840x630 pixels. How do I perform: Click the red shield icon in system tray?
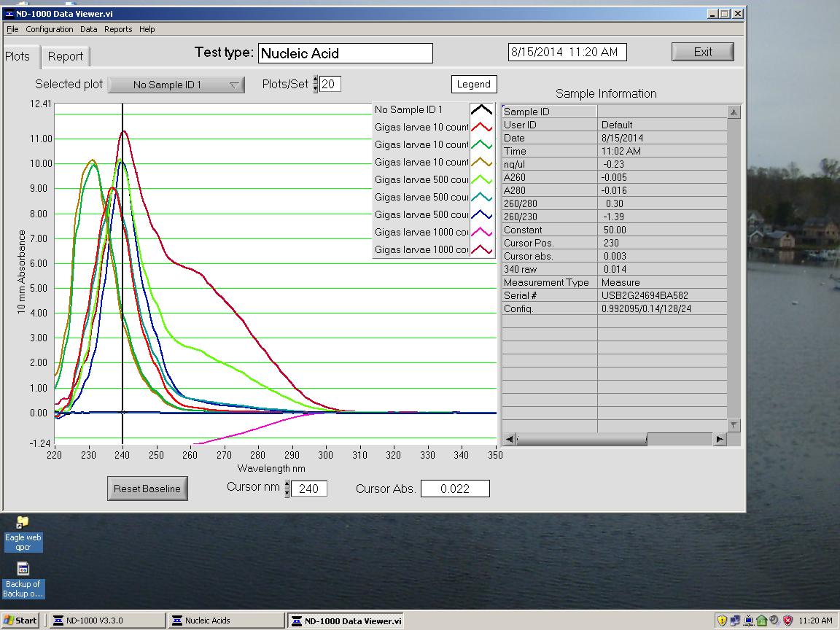tap(787, 621)
